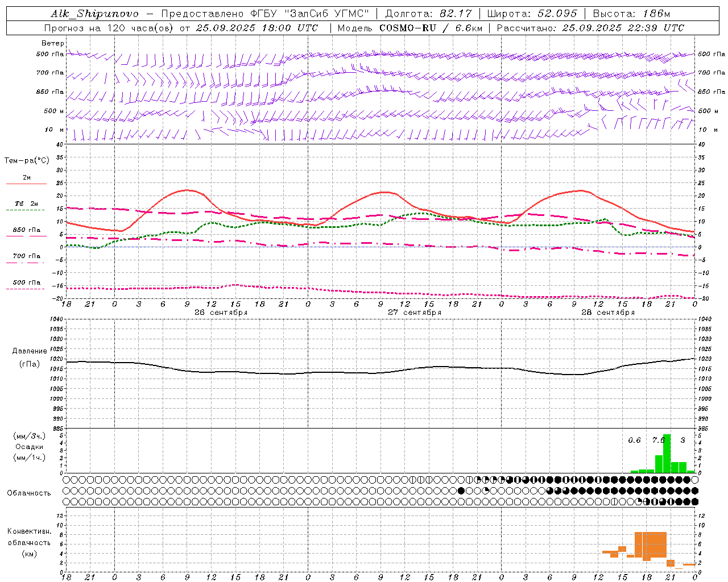
Task: Click the Конвективн. облачность panel label
Action: [x=29, y=542]
